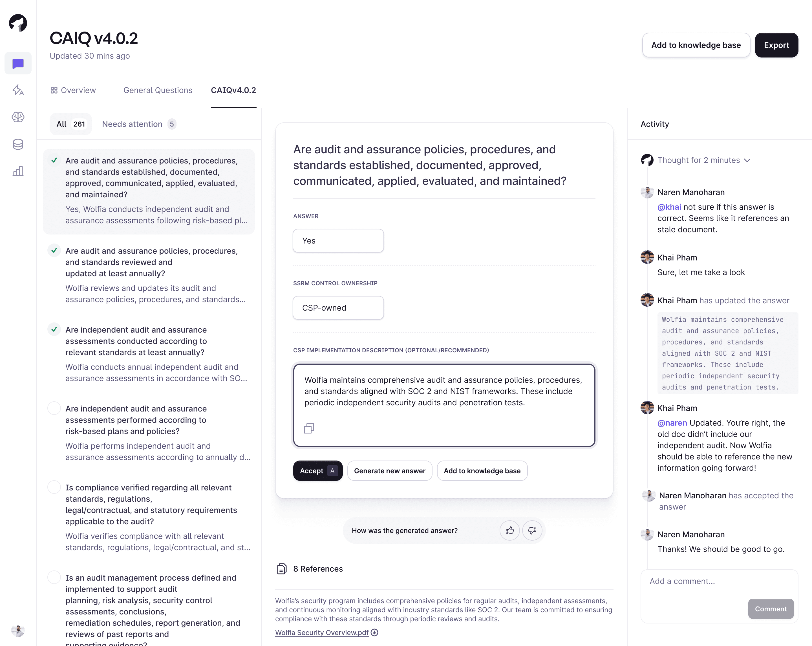Screen dimensions: 812x646
Task: Click the thumbs up feedback icon
Action: click(509, 530)
